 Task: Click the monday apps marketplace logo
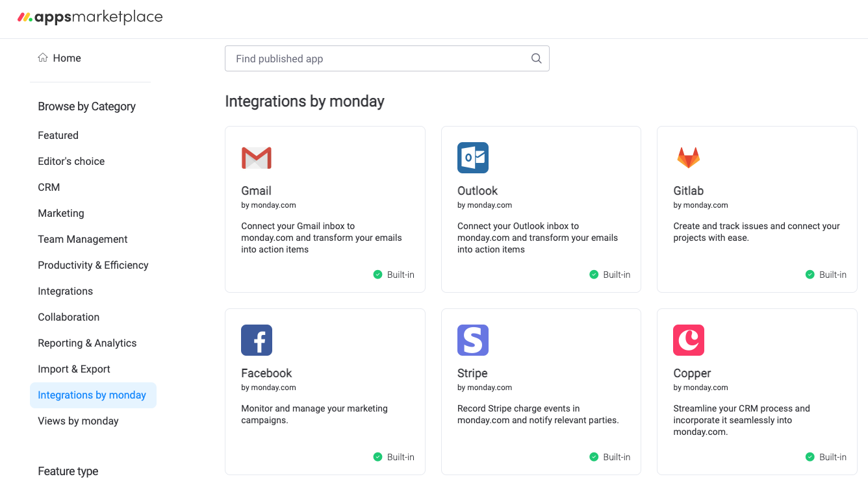pyautogui.click(x=90, y=18)
